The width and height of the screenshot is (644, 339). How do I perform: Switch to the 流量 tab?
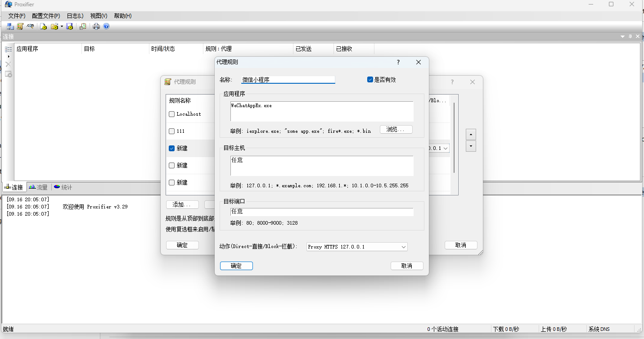coord(38,187)
